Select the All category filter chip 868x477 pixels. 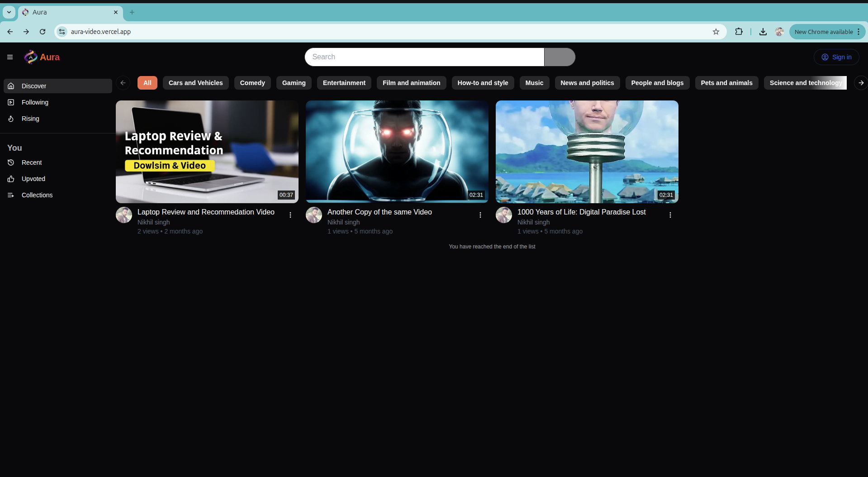pyautogui.click(x=147, y=83)
